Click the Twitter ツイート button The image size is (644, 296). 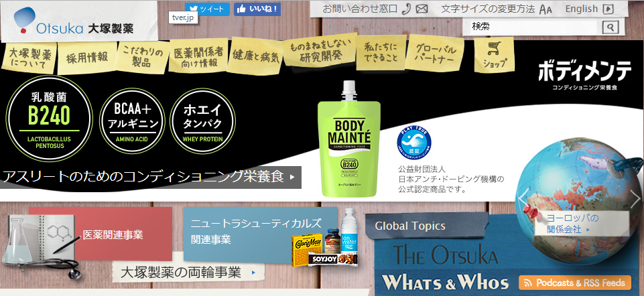(x=207, y=9)
